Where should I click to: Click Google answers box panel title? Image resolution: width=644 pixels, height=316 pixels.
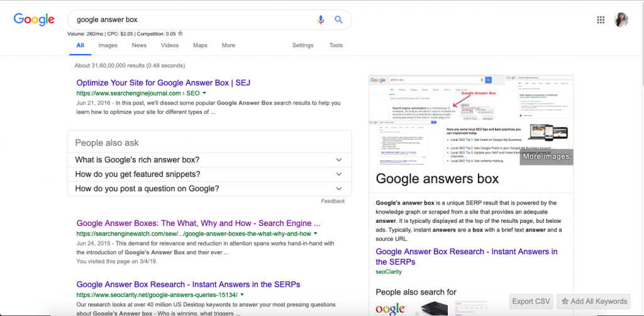[x=438, y=179]
